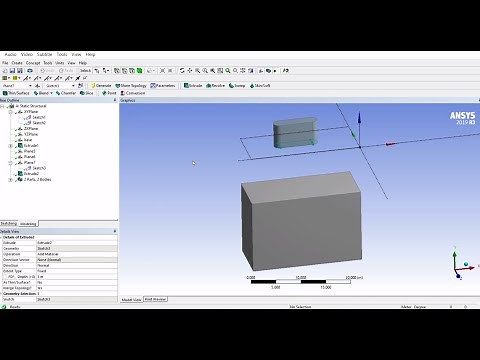Collapse the A: Static Structural root node
The image size is (480, 360).
point(2,106)
